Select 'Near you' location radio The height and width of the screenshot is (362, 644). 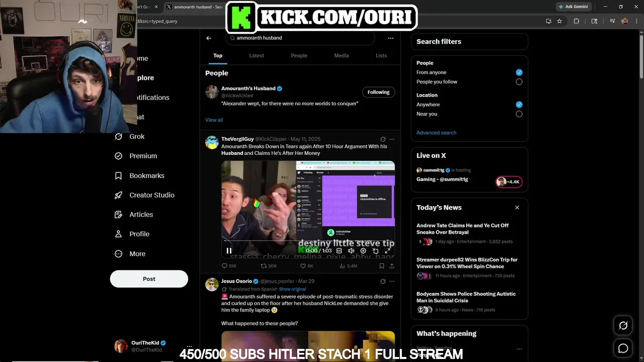[x=519, y=114]
